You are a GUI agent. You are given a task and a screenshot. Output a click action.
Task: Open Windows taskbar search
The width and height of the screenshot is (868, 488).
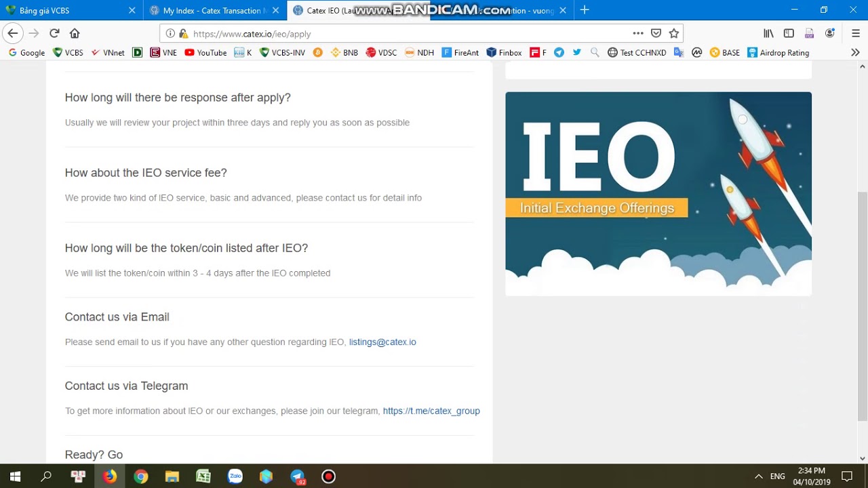point(46,476)
